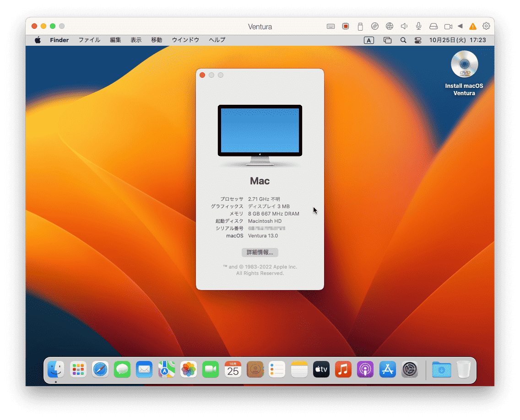Image resolution: width=520 pixels, height=420 pixels.
Task: Open the 編集 menu
Action: [x=115, y=40]
